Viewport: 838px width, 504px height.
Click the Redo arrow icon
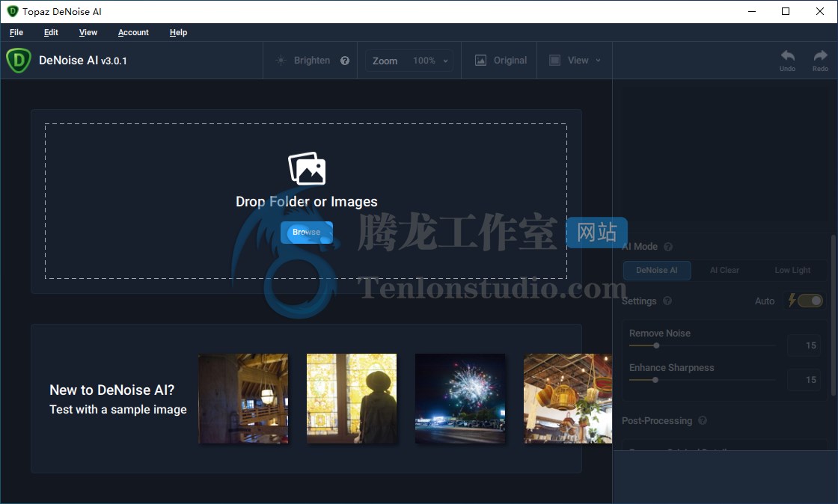pyautogui.click(x=820, y=55)
